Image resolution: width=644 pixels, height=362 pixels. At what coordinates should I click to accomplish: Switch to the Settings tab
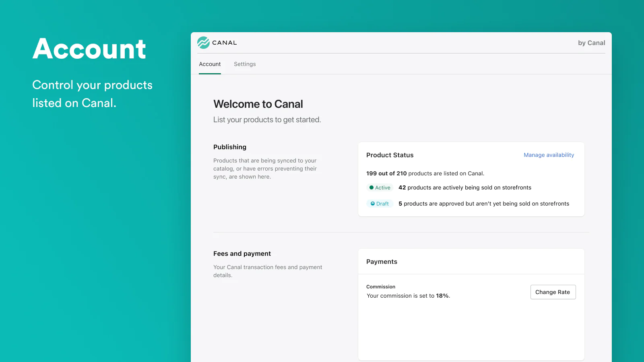[245, 64]
